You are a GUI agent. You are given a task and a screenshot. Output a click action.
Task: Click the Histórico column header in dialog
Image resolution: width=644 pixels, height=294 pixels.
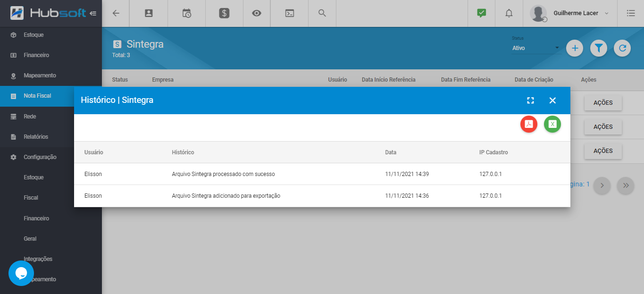pyautogui.click(x=183, y=152)
